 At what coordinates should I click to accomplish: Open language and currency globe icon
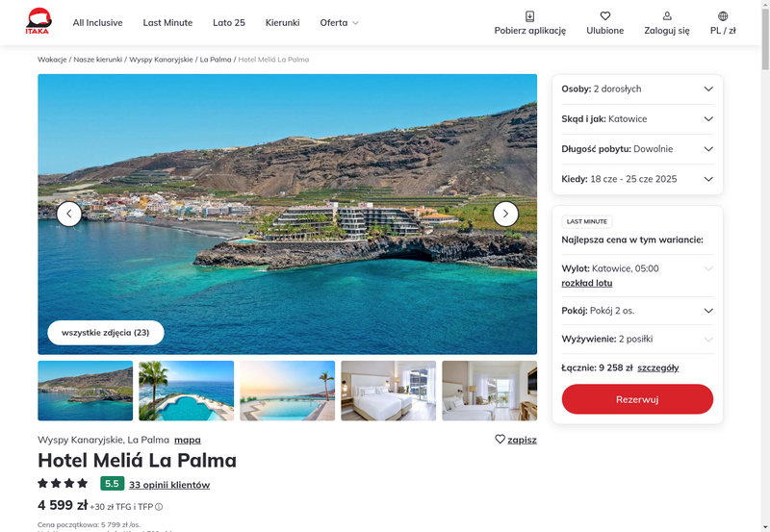[723, 16]
